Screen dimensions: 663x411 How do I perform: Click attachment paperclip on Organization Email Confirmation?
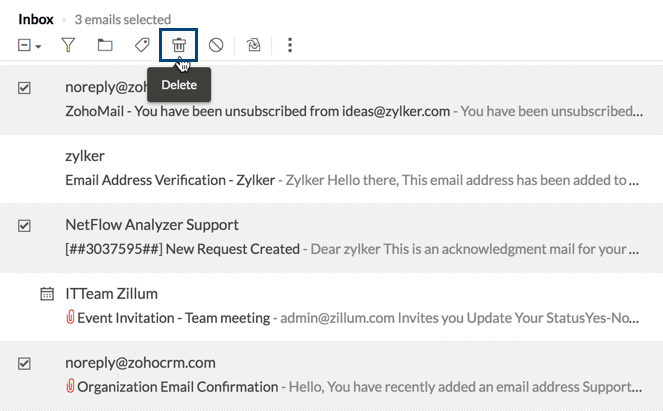click(70, 386)
